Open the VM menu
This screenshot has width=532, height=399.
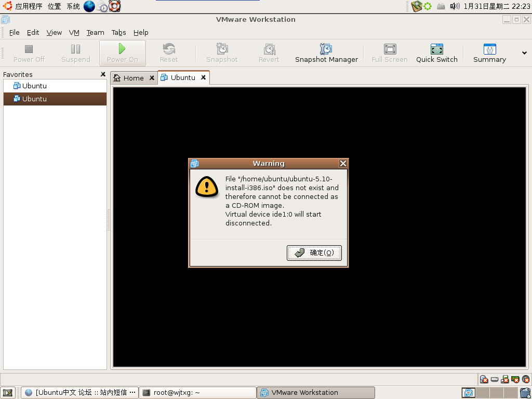74,33
